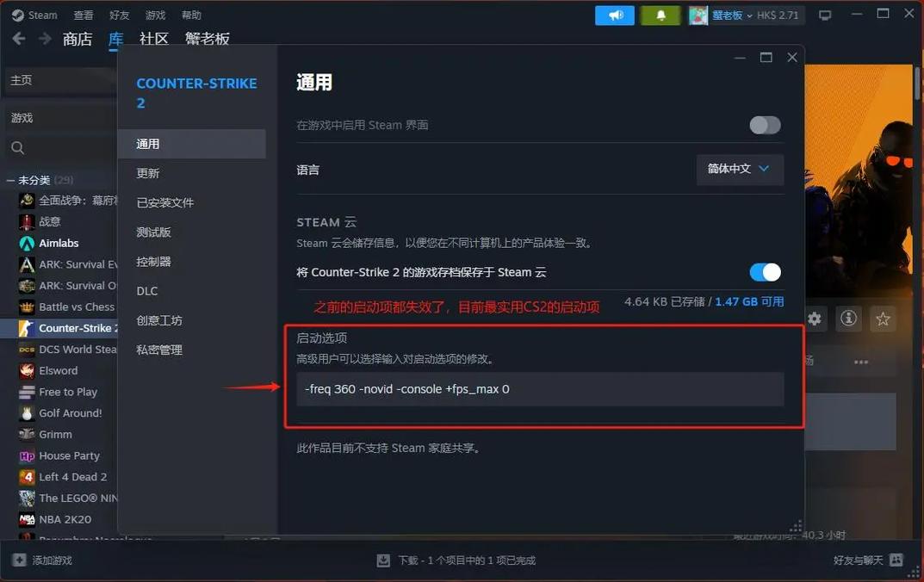The image size is (924, 582).
Task: Click the three-dots more options icon
Action: coord(861,362)
